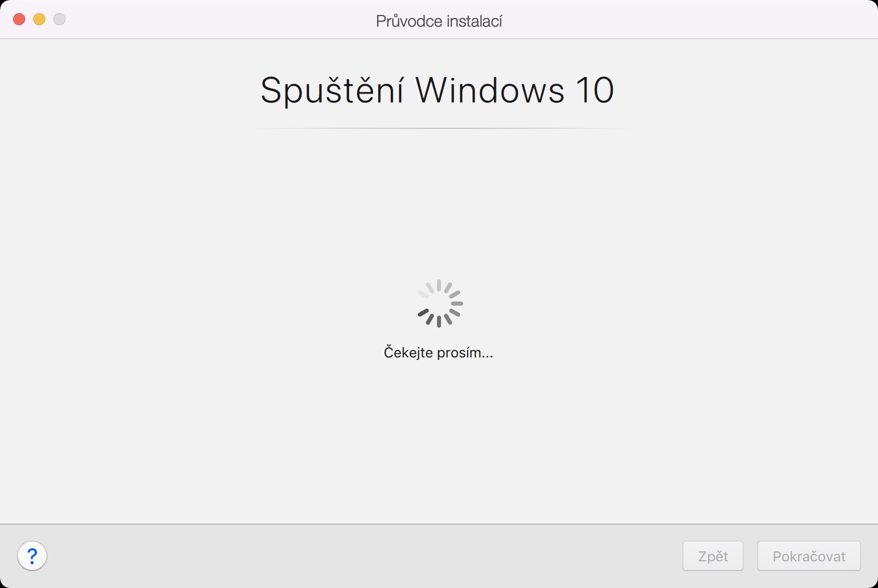Click the spinning progress indicator
This screenshot has width=878, height=588.
coord(440,304)
